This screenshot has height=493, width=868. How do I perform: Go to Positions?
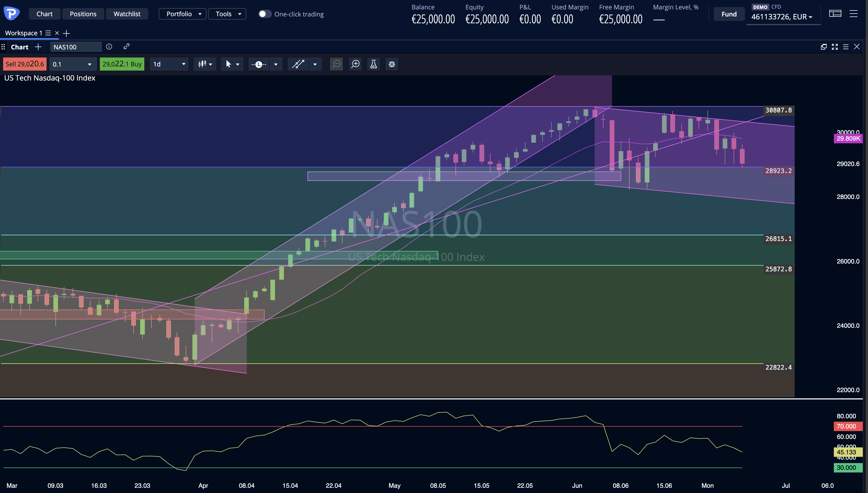pyautogui.click(x=83, y=14)
